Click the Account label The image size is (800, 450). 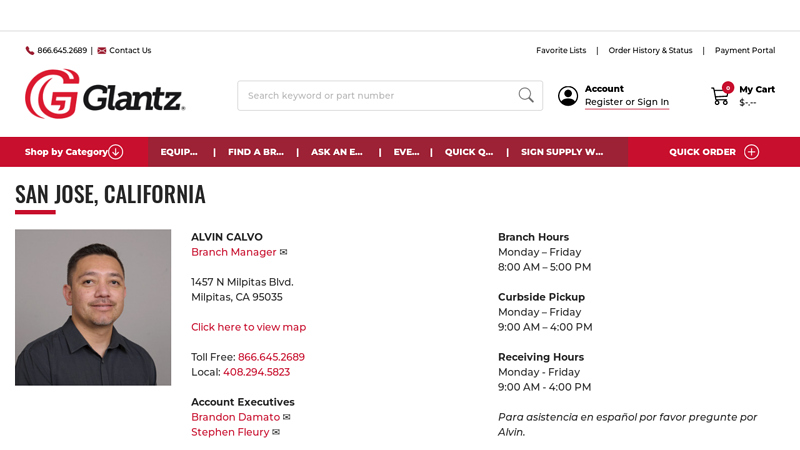click(x=604, y=89)
